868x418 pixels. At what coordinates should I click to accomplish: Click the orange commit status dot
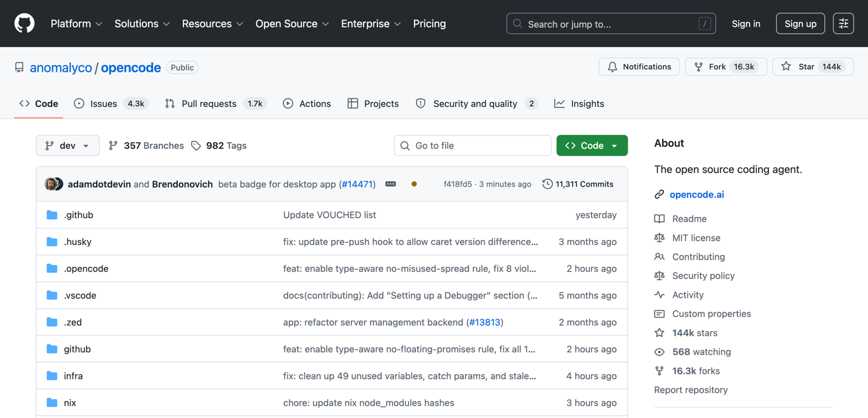[x=414, y=184]
